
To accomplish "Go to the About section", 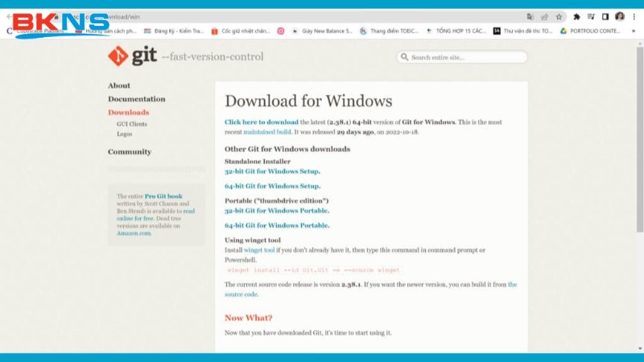I will click(119, 85).
